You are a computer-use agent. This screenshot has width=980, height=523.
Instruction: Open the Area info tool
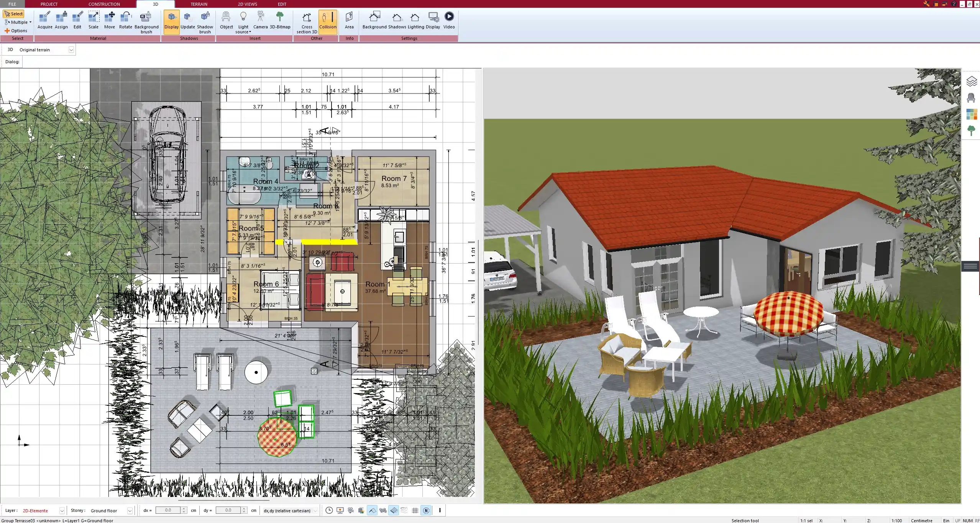tap(349, 20)
